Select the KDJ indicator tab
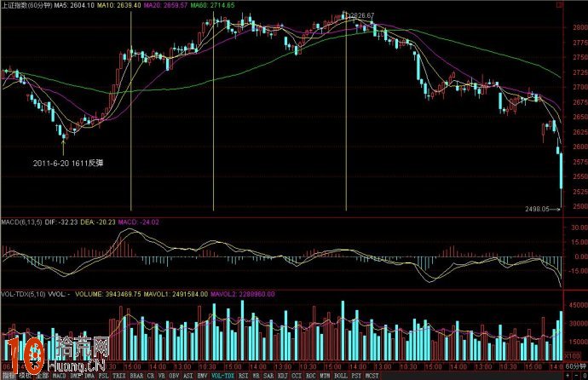588x380 pixels. click(x=282, y=375)
